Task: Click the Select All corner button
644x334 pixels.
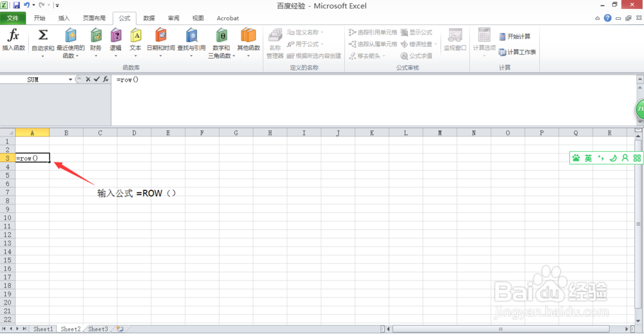Action: (x=7, y=133)
